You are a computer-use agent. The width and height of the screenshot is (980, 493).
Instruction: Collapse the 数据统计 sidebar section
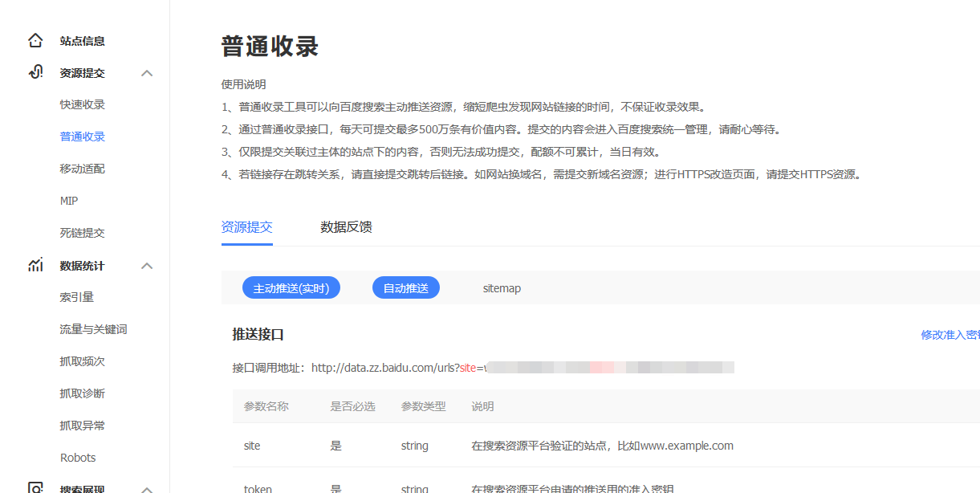(x=147, y=265)
